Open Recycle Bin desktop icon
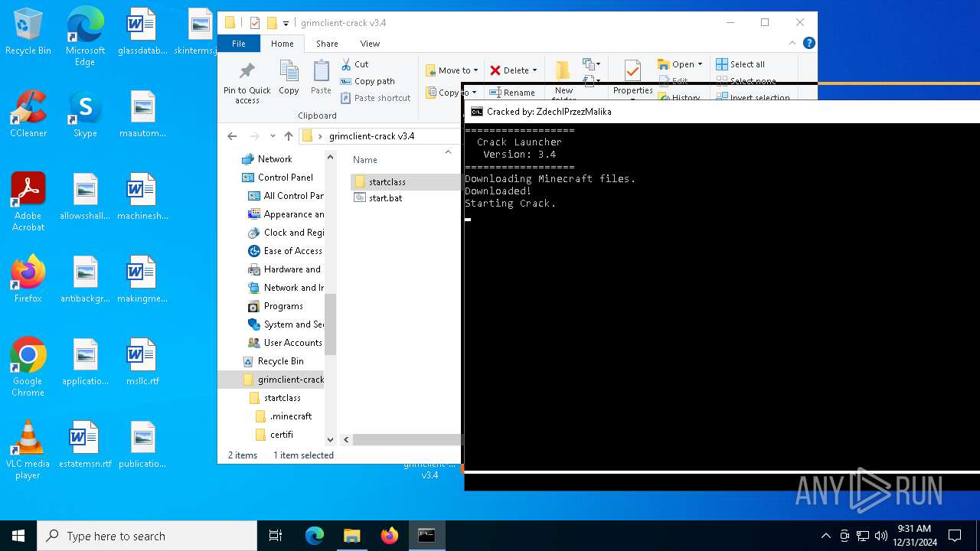 pos(28,32)
